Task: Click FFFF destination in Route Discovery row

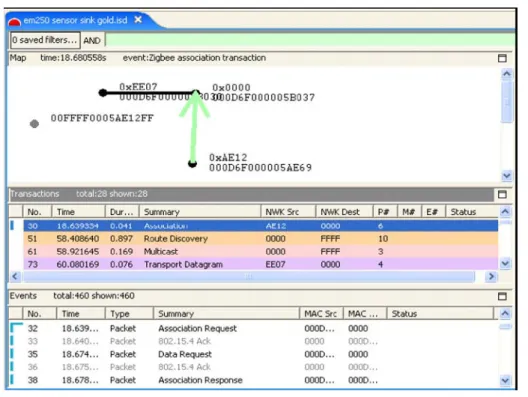Action: [x=330, y=238]
